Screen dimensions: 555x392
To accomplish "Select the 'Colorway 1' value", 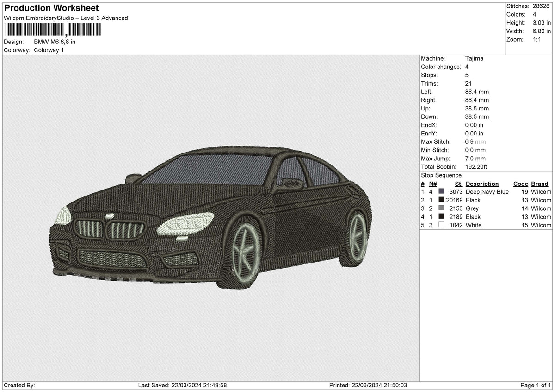I will tap(49, 50).
